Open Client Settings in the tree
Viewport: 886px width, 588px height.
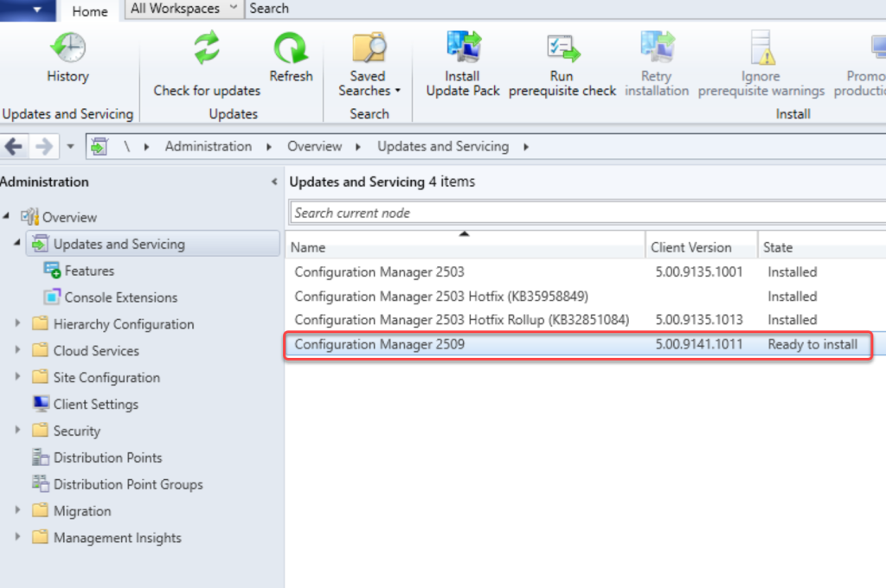click(x=95, y=404)
